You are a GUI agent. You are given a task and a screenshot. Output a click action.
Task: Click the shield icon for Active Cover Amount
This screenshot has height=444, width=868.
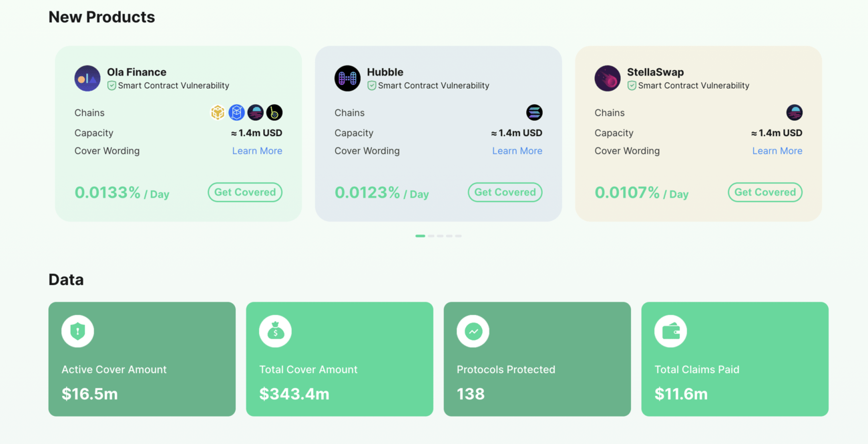tap(77, 331)
